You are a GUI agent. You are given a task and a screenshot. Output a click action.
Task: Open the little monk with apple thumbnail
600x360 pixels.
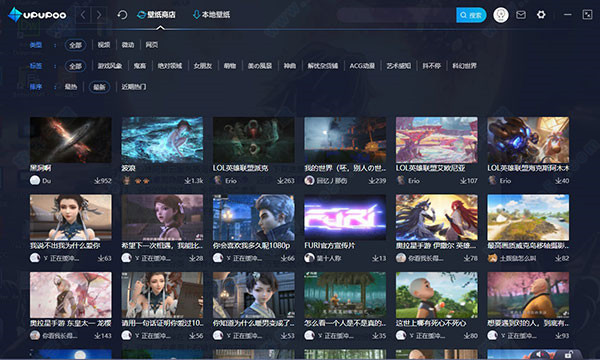click(x=437, y=295)
